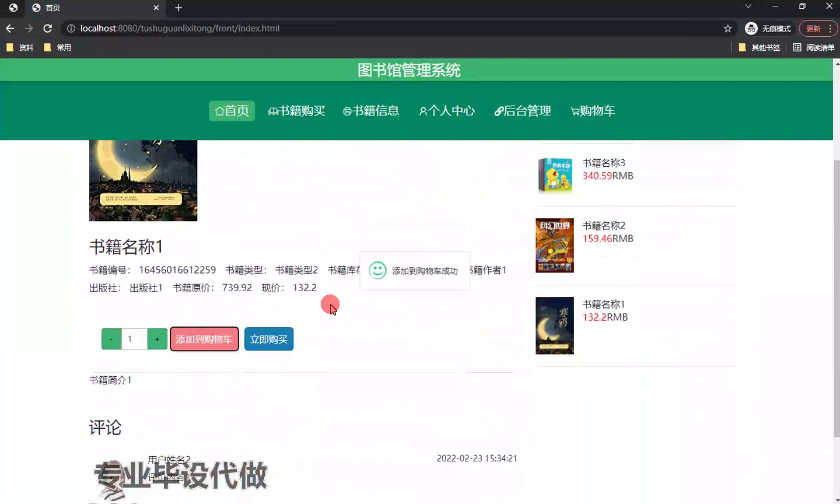Click the 添加到购物车 button
The image size is (840, 504).
coord(204,339)
